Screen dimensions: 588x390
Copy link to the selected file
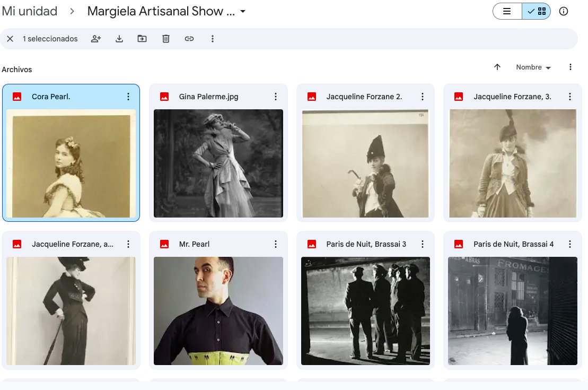point(189,39)
